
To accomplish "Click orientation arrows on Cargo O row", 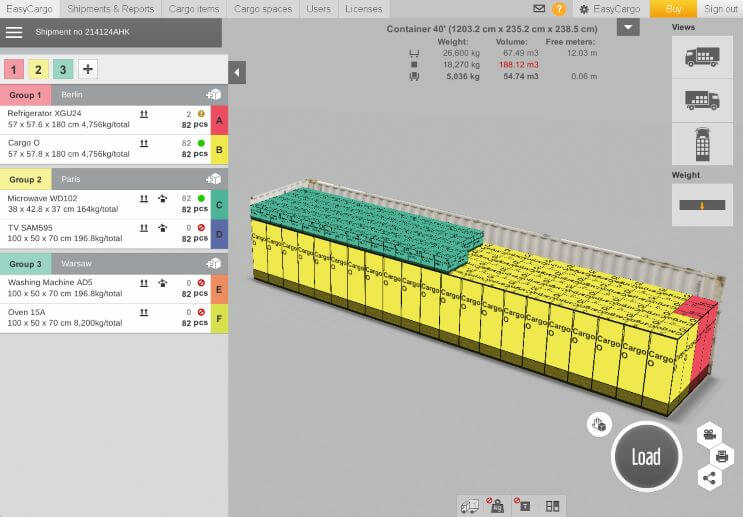I will (x=144, y=143).
